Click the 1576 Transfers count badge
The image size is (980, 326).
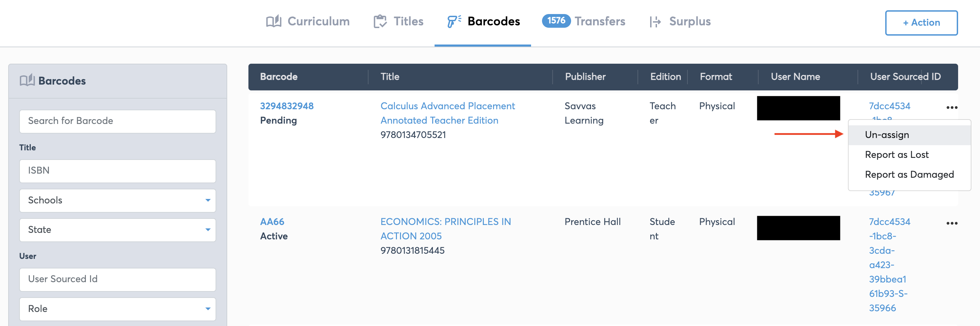(x=556, y=21)
